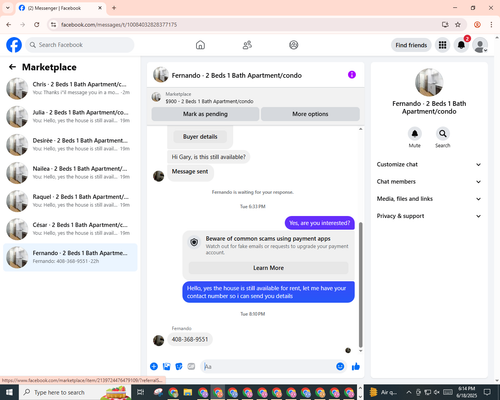Open the notifications bell
The image size is (500, 400).
tap(461, 45)
